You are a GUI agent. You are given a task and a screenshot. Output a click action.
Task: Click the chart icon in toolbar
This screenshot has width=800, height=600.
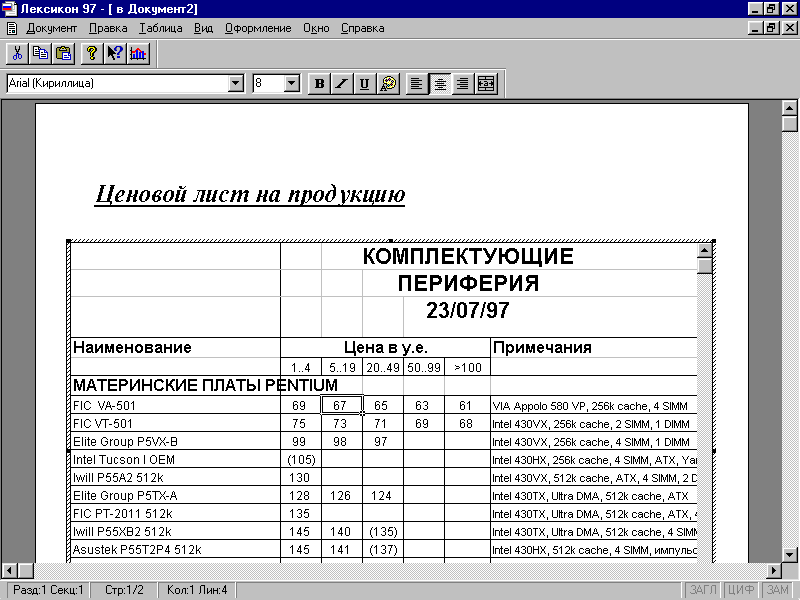(138, 53)
